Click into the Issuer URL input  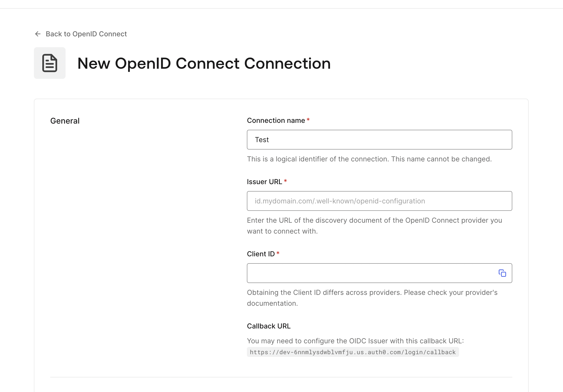379,201
